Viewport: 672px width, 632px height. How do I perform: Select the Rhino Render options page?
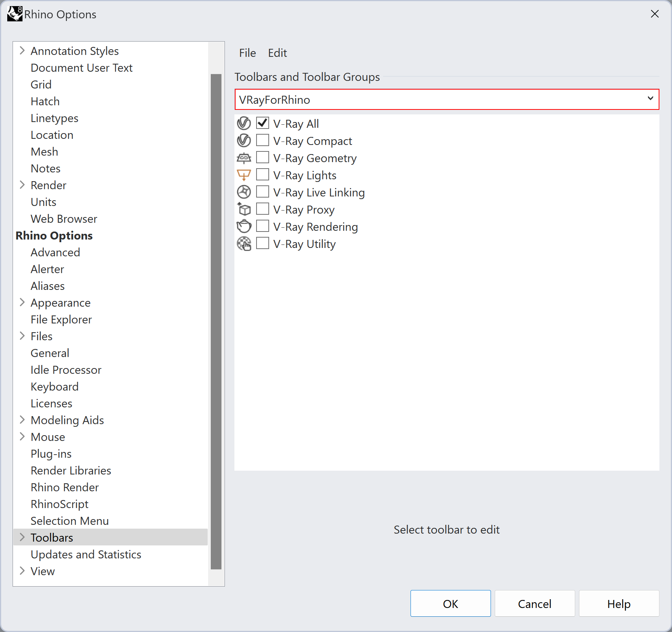point(65,487)
